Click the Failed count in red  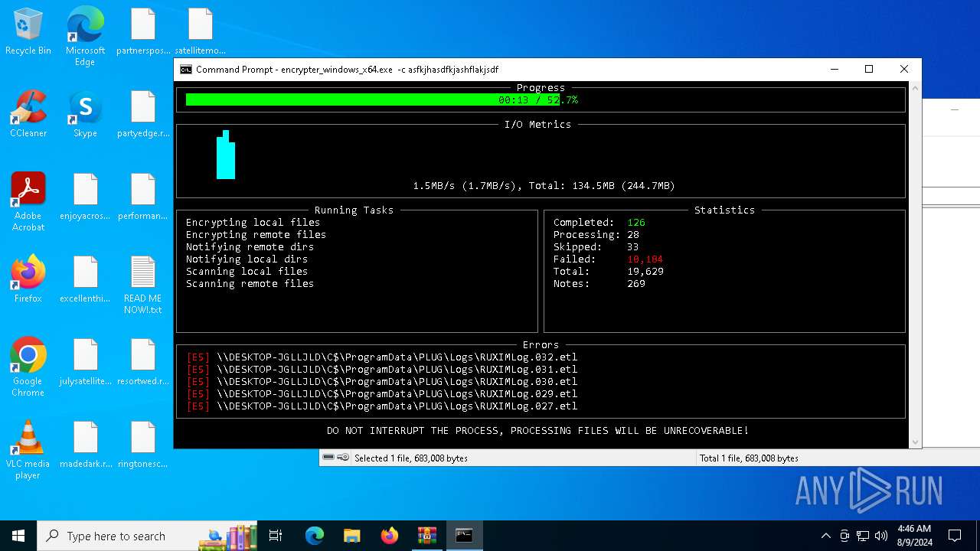pos(645,259)
